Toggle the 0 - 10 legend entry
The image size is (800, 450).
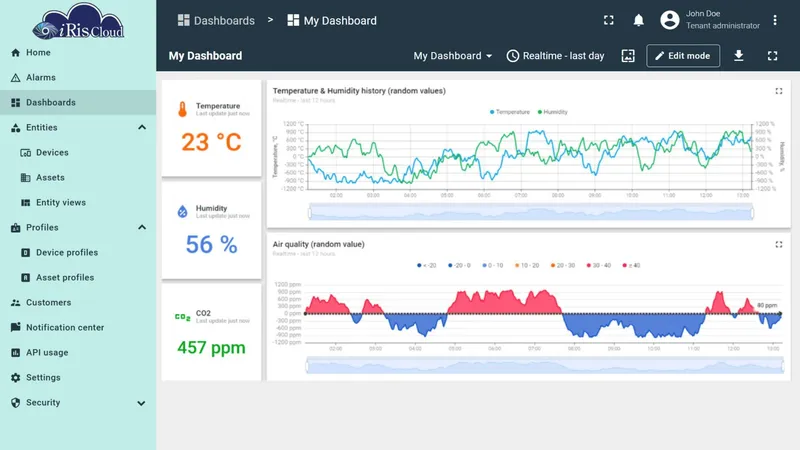(493, 265)
